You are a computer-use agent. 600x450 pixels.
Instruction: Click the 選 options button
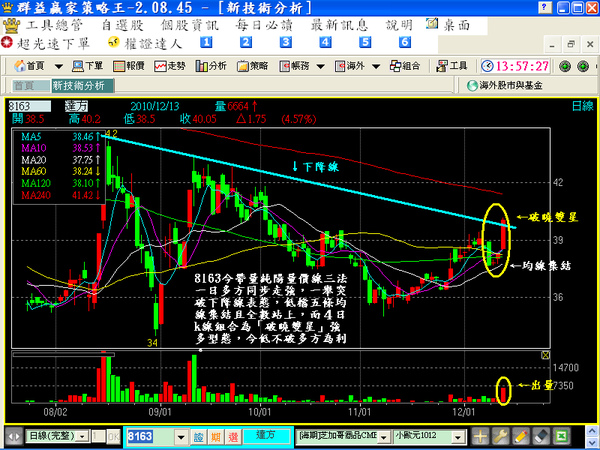pyautogui.click(x=233, y=437)
